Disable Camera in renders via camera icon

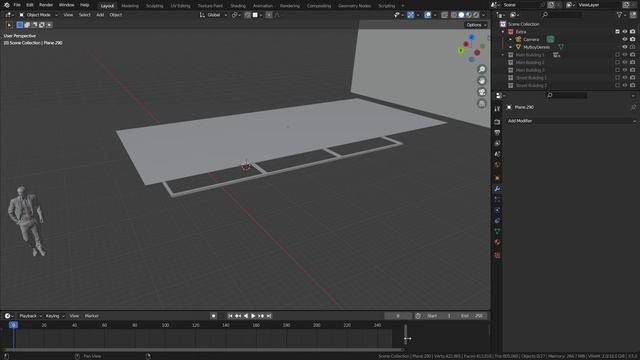point(632,40)
